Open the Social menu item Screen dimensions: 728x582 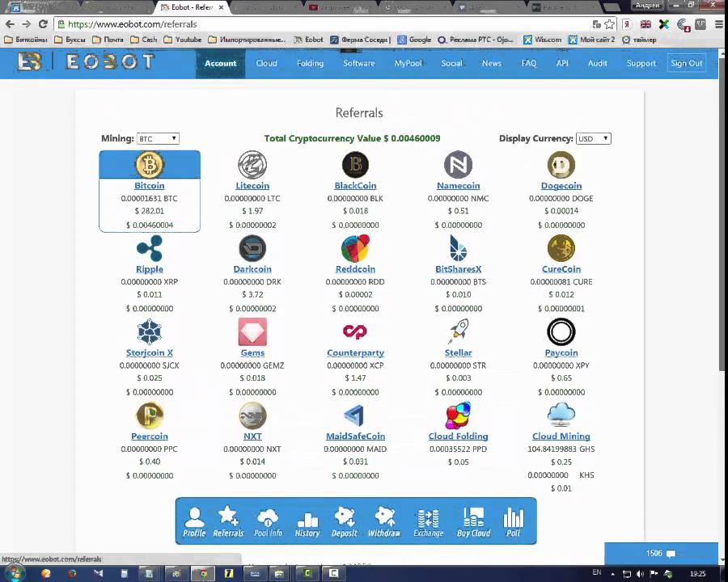coord(451,63)
